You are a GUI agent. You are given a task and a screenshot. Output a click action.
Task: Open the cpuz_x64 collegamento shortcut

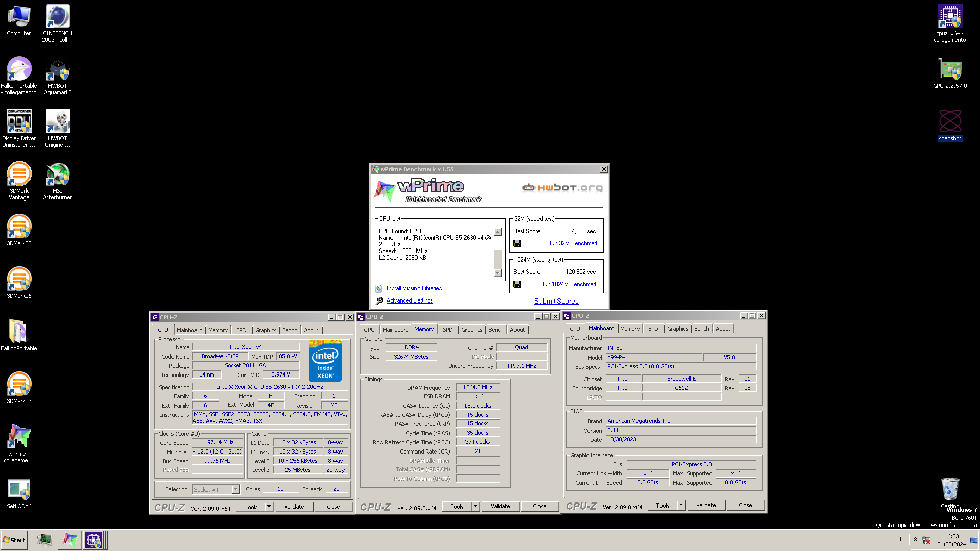click(950, 23)
